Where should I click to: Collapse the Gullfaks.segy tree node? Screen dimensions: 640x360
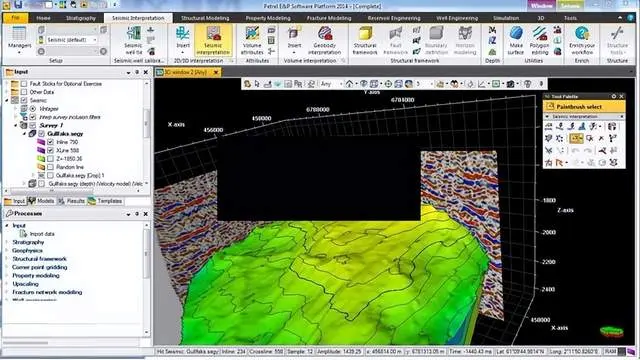(24, 133)
